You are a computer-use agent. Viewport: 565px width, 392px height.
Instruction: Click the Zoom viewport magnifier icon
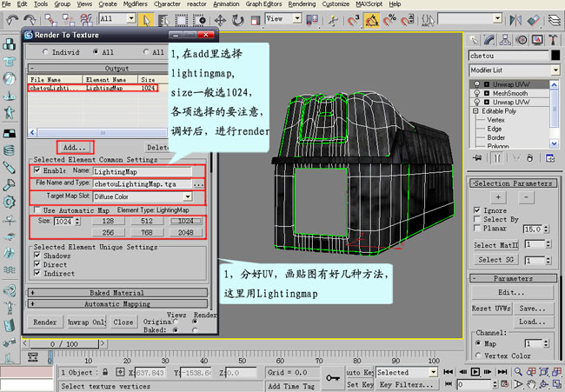pyautogui.click(x=518, y=371)
